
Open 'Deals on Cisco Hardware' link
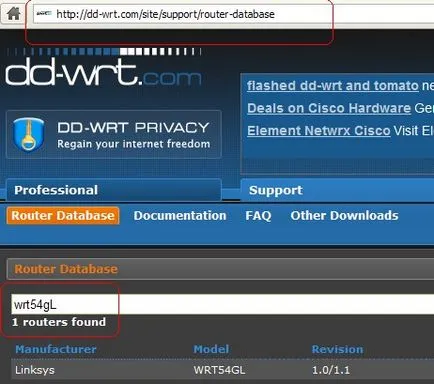(x=329, y=108)
